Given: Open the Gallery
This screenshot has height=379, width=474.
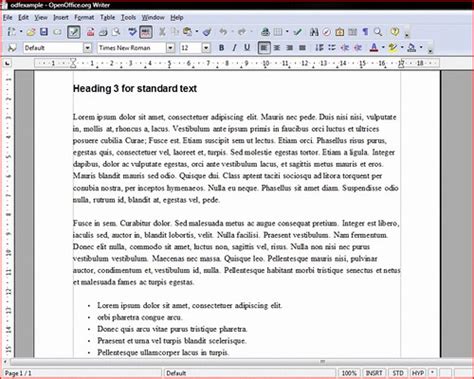Looking at the screenshot, I should (x=340, y=32).
